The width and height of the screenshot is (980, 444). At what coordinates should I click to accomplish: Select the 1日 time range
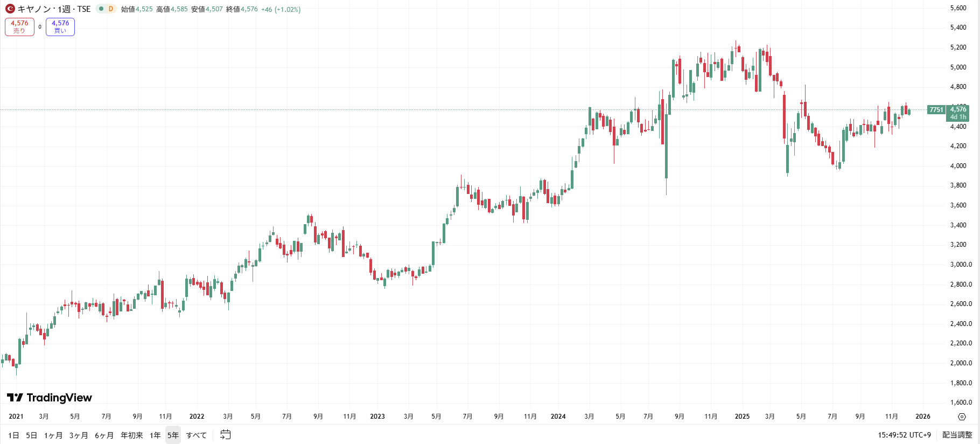13,435
